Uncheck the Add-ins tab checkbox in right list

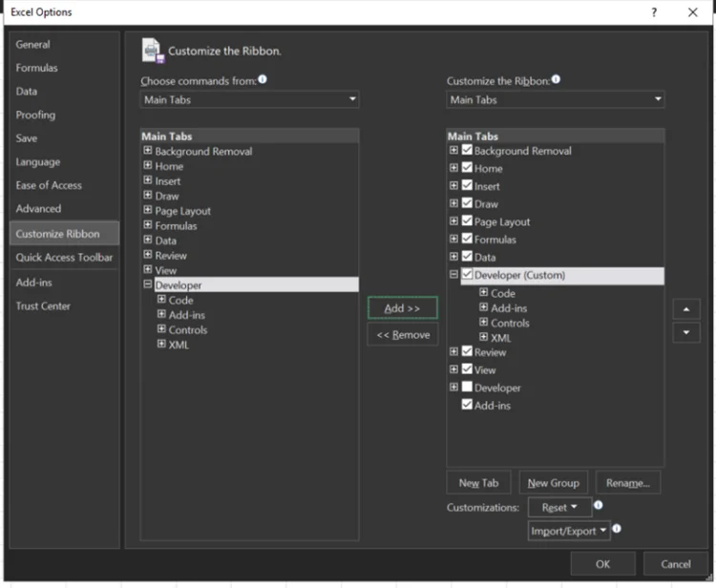(467, 405)
